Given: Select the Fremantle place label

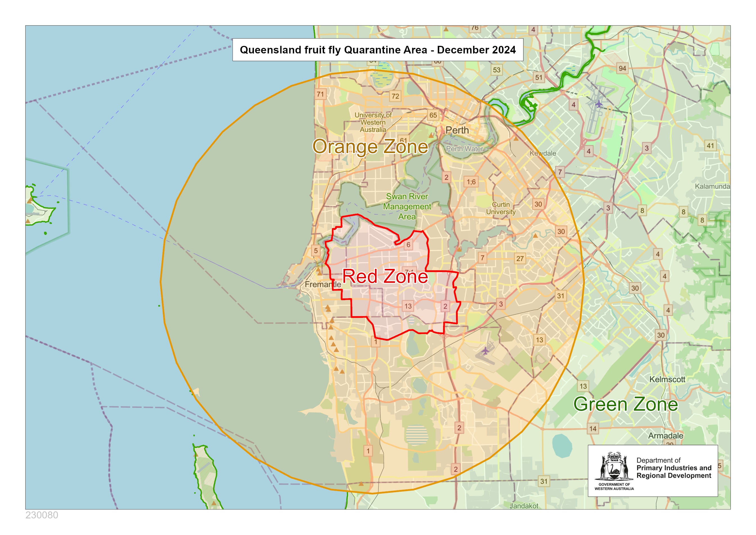Looking at the screenshot, I should pyautogui.click(x=323, y=284).
